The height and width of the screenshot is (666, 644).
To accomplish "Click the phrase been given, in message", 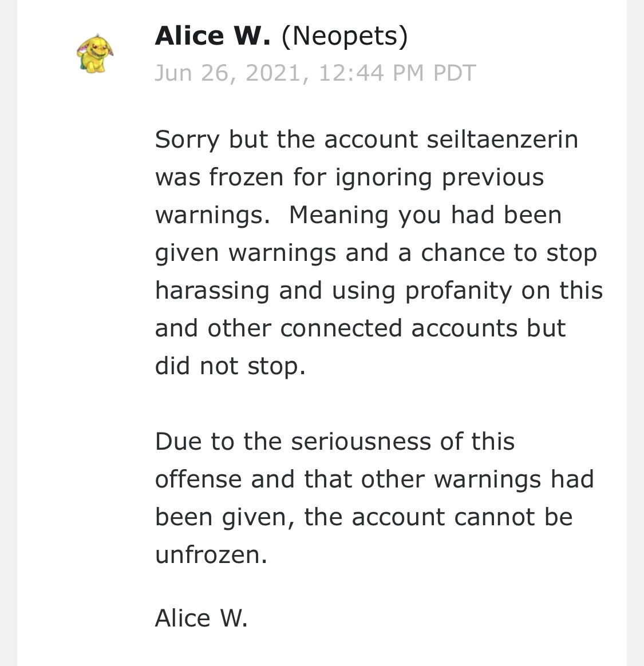I will [224, 517].
